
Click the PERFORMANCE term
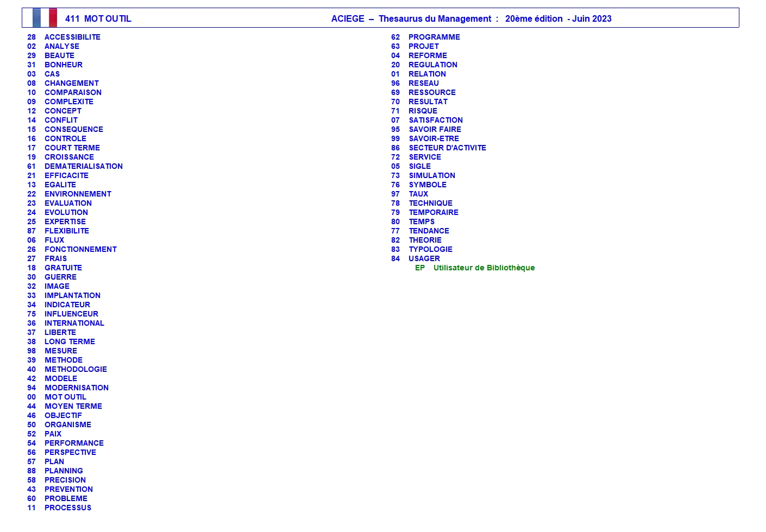point(74,443)
